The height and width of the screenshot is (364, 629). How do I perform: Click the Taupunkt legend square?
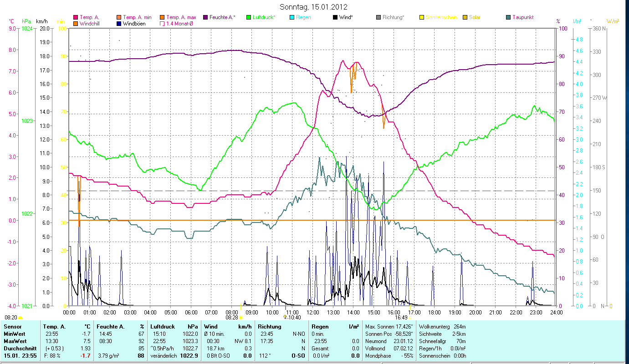click(x=508, y=17)
